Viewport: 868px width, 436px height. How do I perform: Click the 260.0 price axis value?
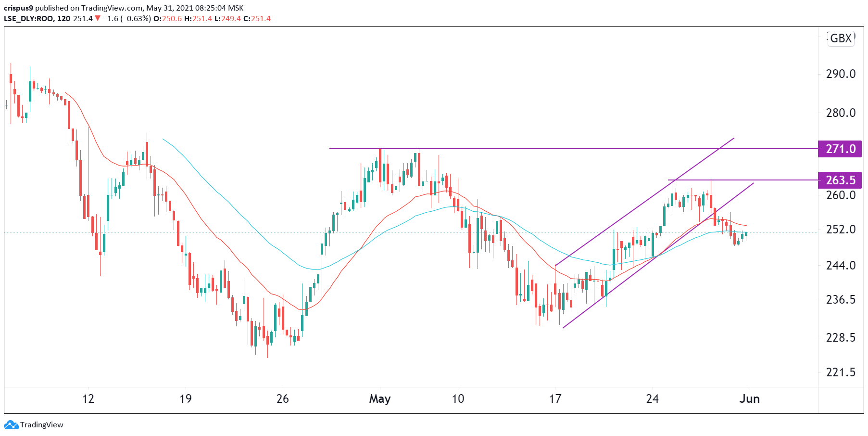pos(841,195)
